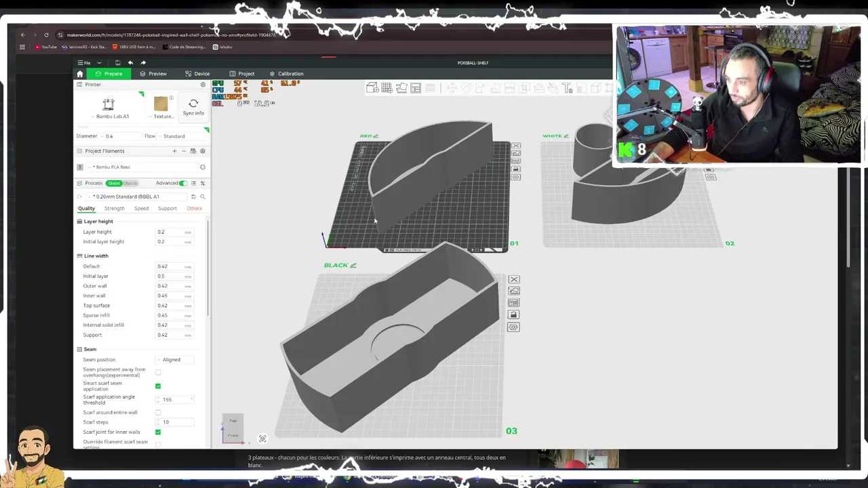This screenshot has height=488, width=868.
Task: Uncheck Smart scarf seam application
Action: point(158,386)
